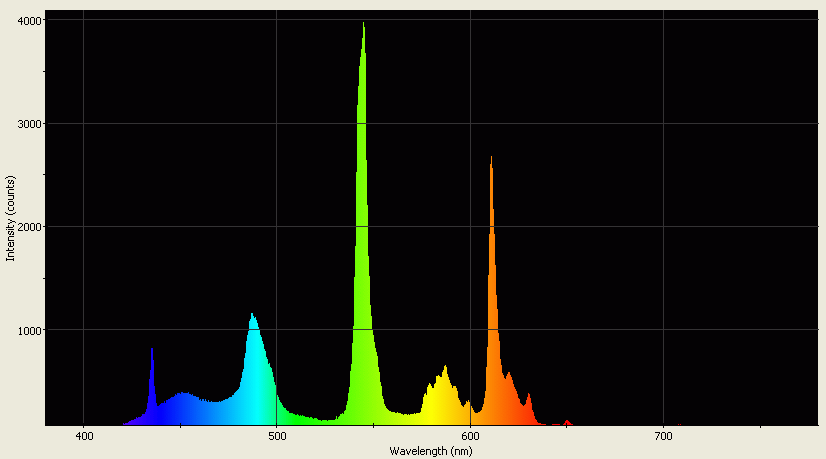826x459 pixels.
Task: Click the "Intensity (counts)" axis title
Action: tap(11, 218)
